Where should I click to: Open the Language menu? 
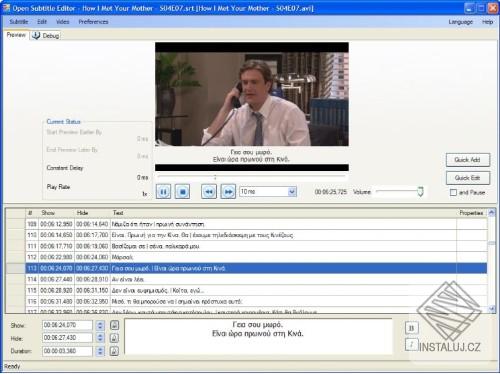(x=461, y=22)
